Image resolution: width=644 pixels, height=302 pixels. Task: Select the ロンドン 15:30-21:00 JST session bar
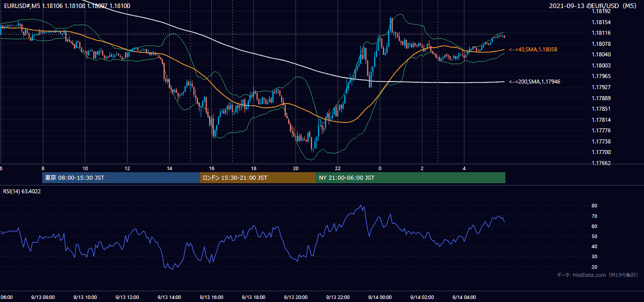(258, 178)
